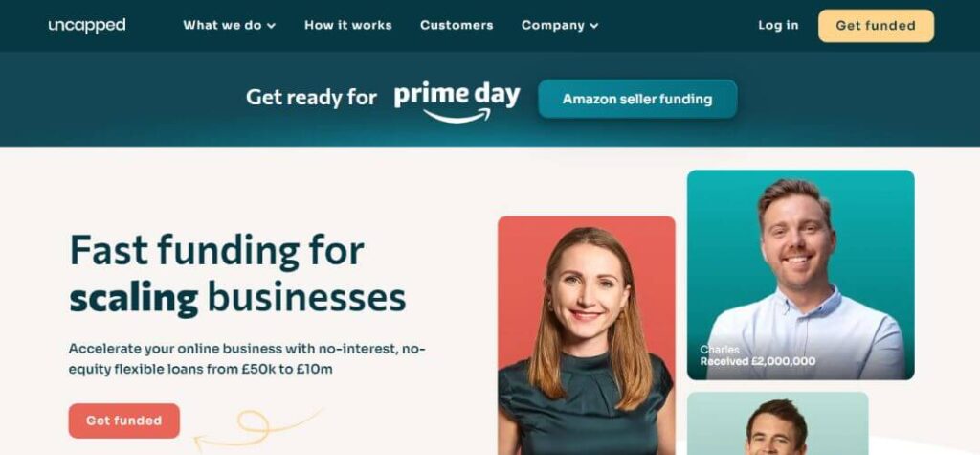The image size is (980, 455).
Task: Click the light green customer portrait card
Action: (777, 423)
